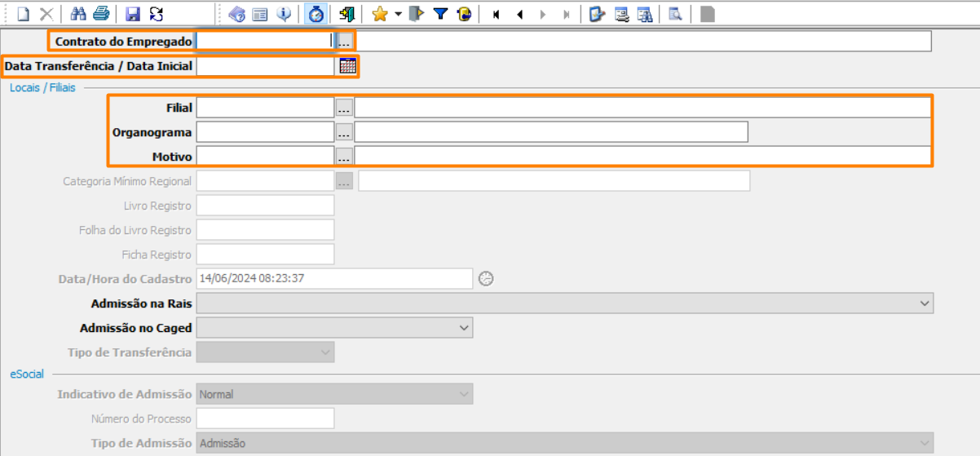The width and height of the screenshot is (980, 456).
Task: Open search with the binoculars icon
Action: (78, 14)
